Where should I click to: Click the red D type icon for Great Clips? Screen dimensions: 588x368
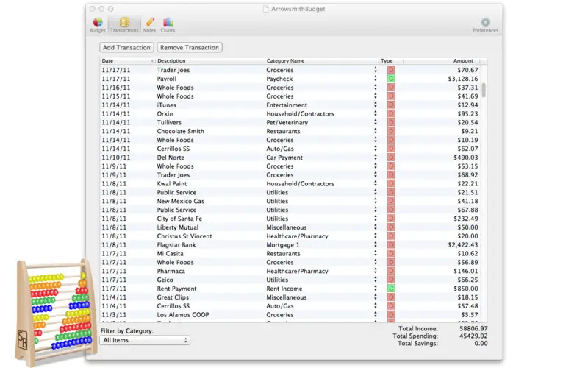pyautogui.click(x=391, y=297)
